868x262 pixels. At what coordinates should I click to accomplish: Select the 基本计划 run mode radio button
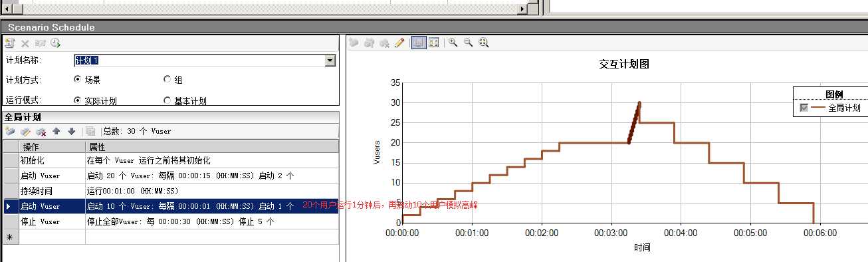tap(167, 100)
